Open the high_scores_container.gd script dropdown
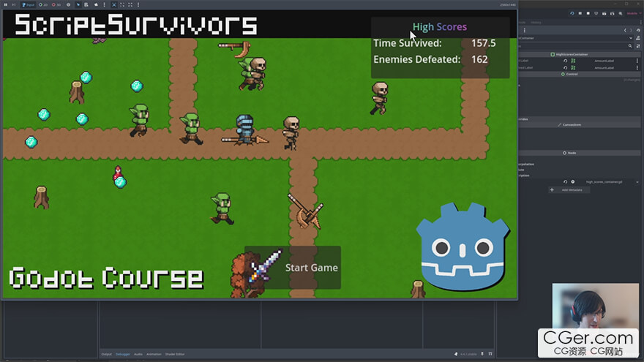Image resolution: width=644 pixels, height=362 pixels. point(637,182)
